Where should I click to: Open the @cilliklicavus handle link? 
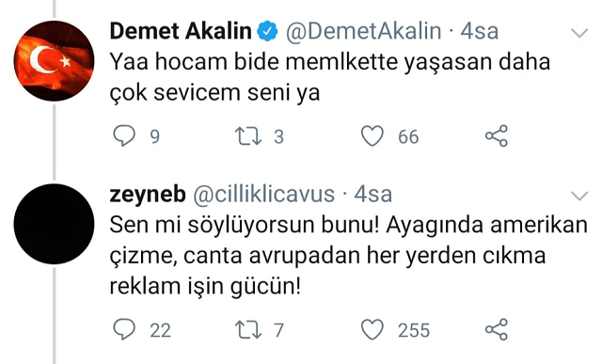tap(263, 195)
